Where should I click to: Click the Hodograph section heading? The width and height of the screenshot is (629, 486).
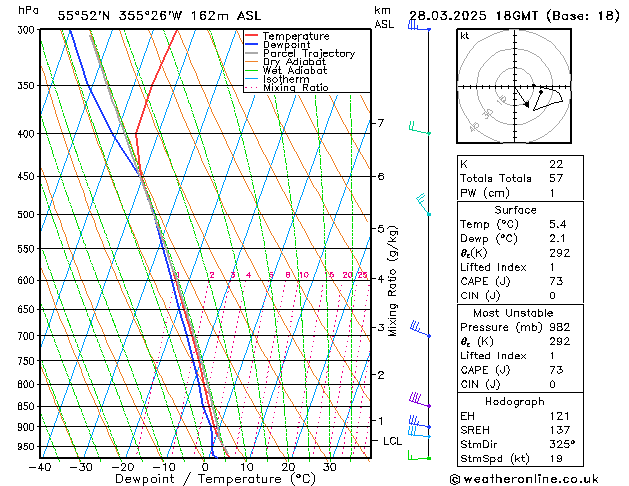[515, 402]
